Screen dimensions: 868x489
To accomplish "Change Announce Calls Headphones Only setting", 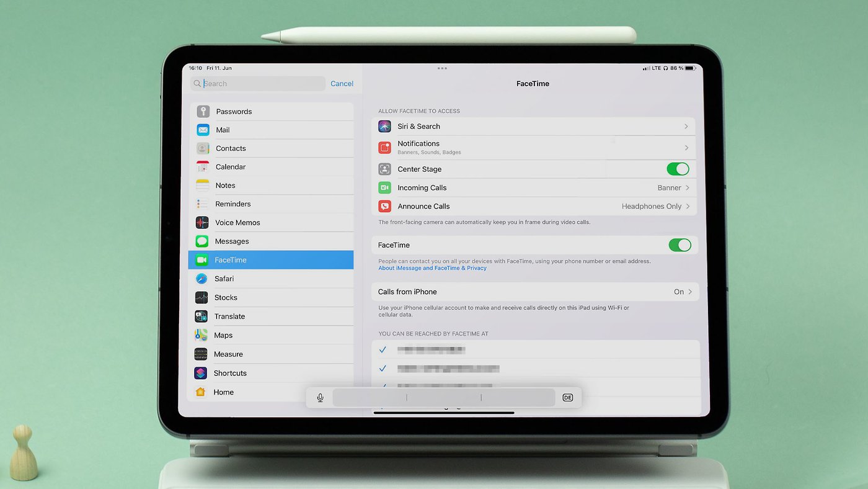I will tap(656, 206).
